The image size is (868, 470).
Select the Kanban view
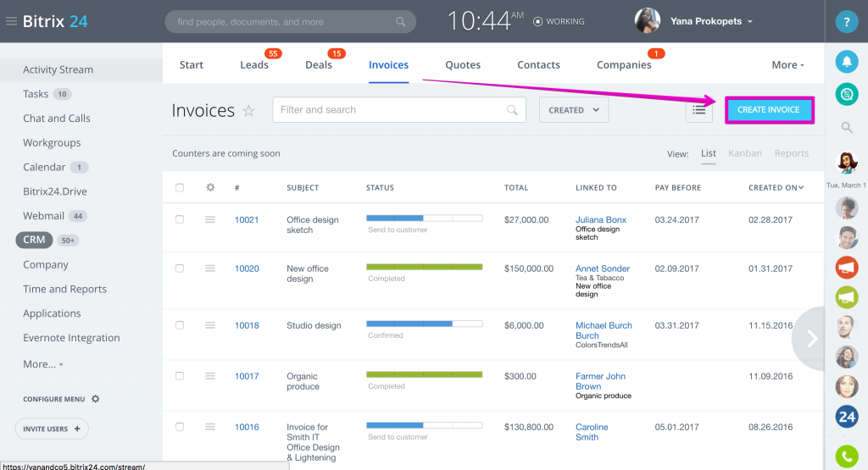745,153
